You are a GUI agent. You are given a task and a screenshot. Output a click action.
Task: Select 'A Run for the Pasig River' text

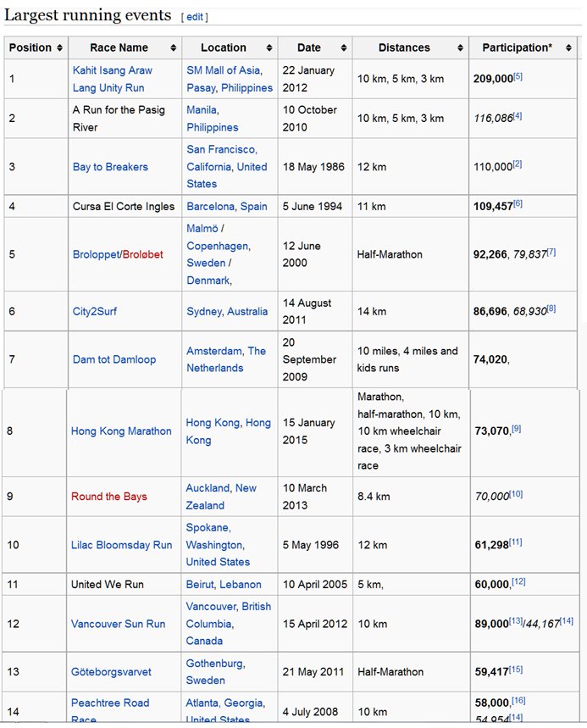coord(119,119)
